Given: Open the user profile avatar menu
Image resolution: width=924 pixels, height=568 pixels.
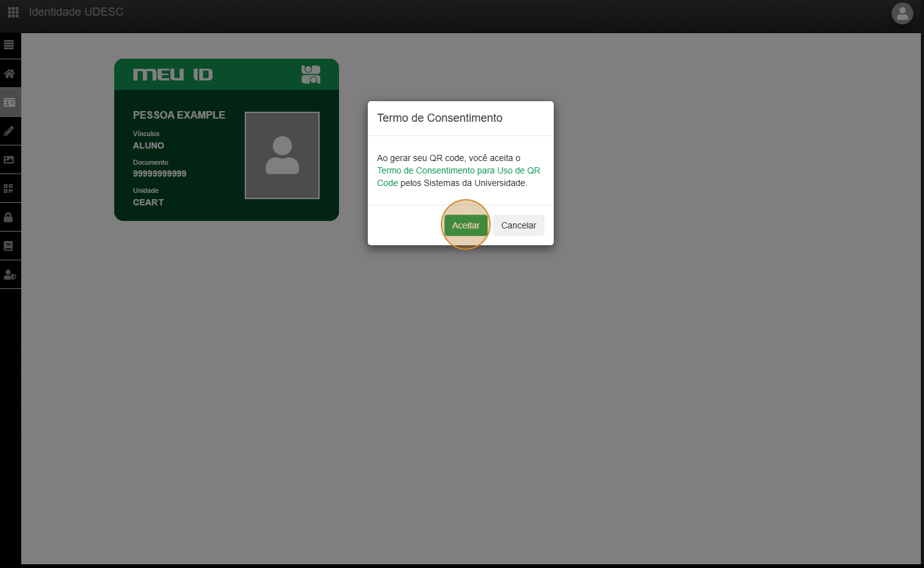Looking at the screenshot, I should point(902,14).
